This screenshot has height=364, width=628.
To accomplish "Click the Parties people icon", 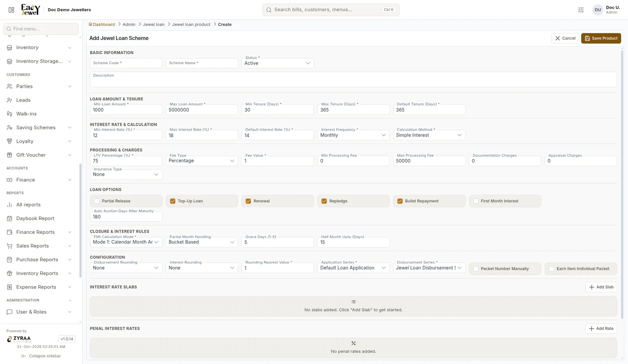I will 9,86.
